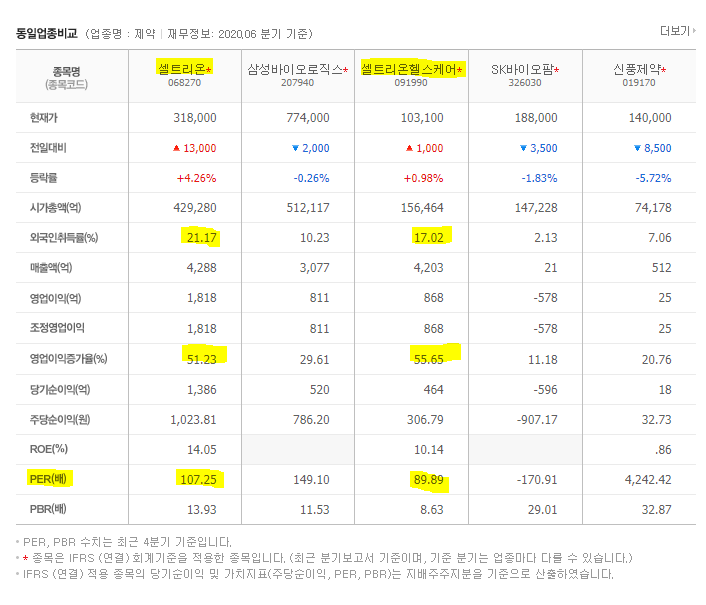Image resolution: width=706 pixels, height=605 pixels.
Task: Click the 등락률 row label
Action: [44, 178]
